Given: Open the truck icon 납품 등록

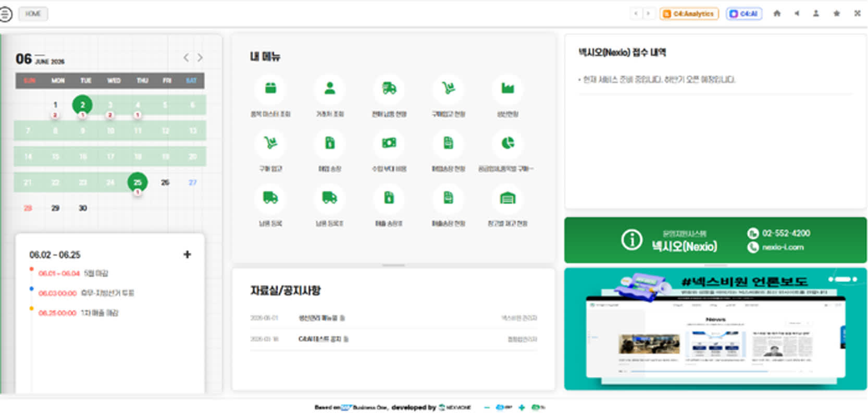Looking at the screenshot, I should (270, 198).
